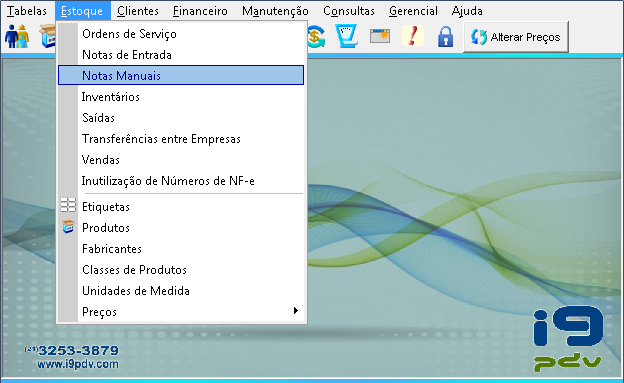Click the Etiquetas grid icon in menu
Image resolution: width=624 pixels, height=383 pixels.
(68, 205)
